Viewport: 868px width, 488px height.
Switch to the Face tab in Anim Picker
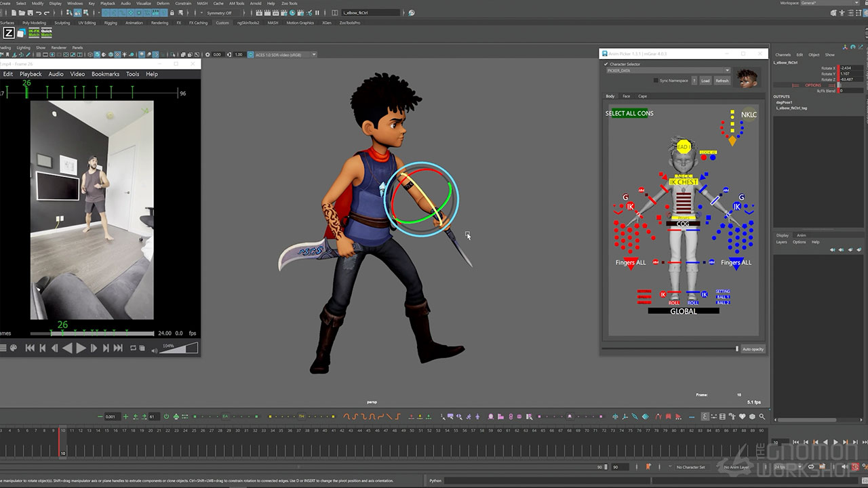pos(627,96)
